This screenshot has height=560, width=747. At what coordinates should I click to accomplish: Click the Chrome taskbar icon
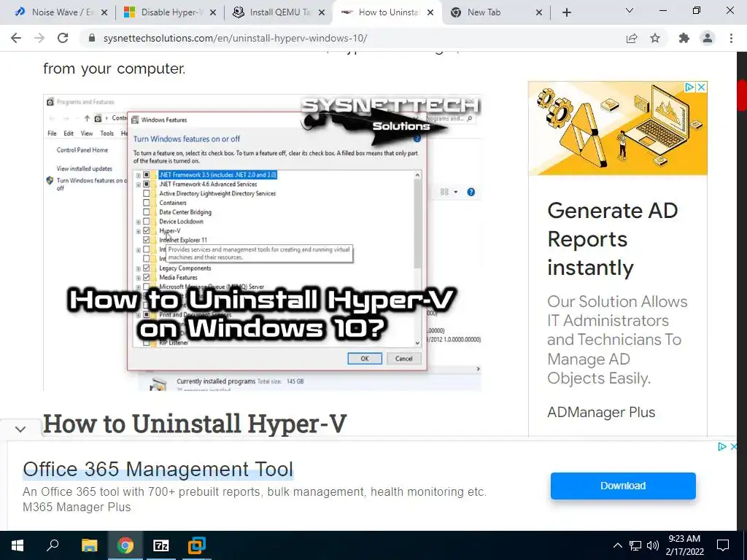click(125, 545)
